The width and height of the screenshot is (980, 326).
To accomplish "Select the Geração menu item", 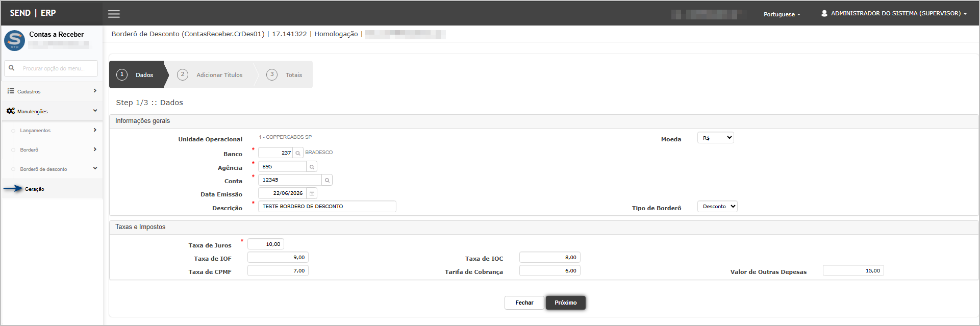I will (x=35, y=189).
